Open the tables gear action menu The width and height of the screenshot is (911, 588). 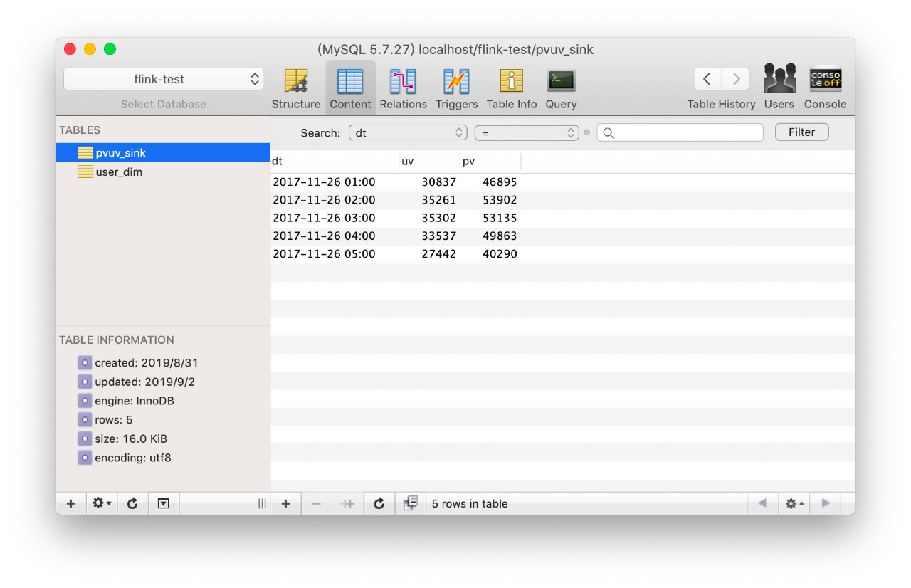pyautogui.click(x=102, y=503)
